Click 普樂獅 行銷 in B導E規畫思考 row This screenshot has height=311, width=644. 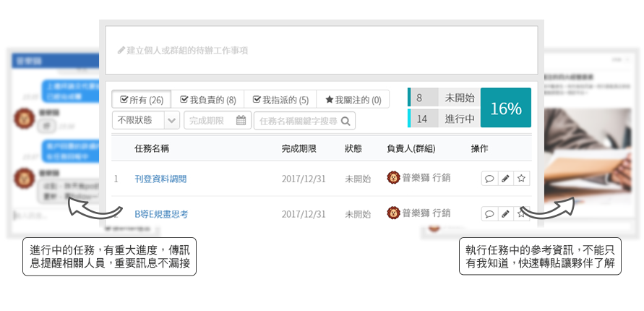pos(426,213)
